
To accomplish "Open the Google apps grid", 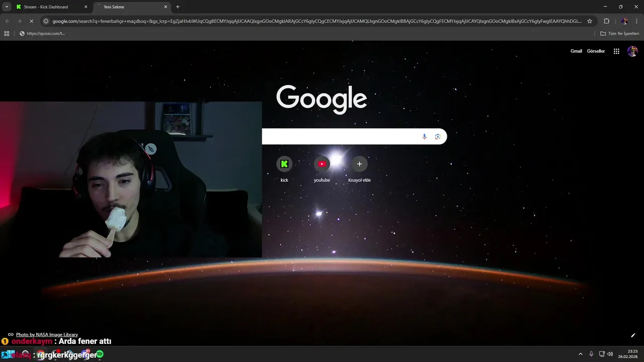I will 616,51.
